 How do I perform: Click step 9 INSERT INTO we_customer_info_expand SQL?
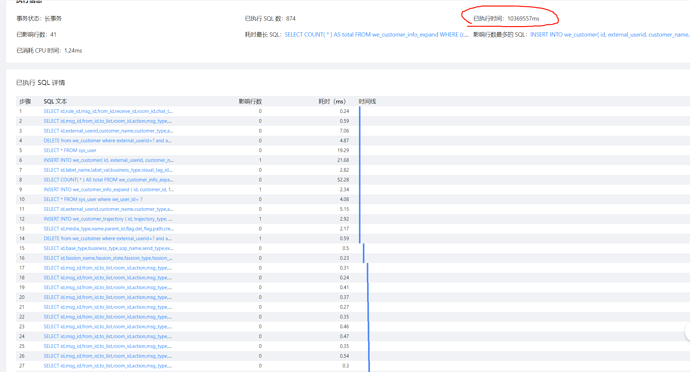click(108, 190)
